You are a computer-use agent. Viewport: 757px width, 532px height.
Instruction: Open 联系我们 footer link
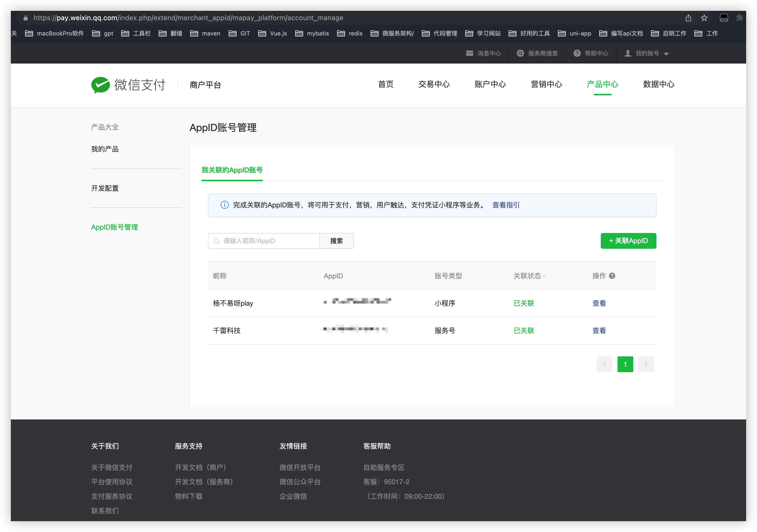105,511
